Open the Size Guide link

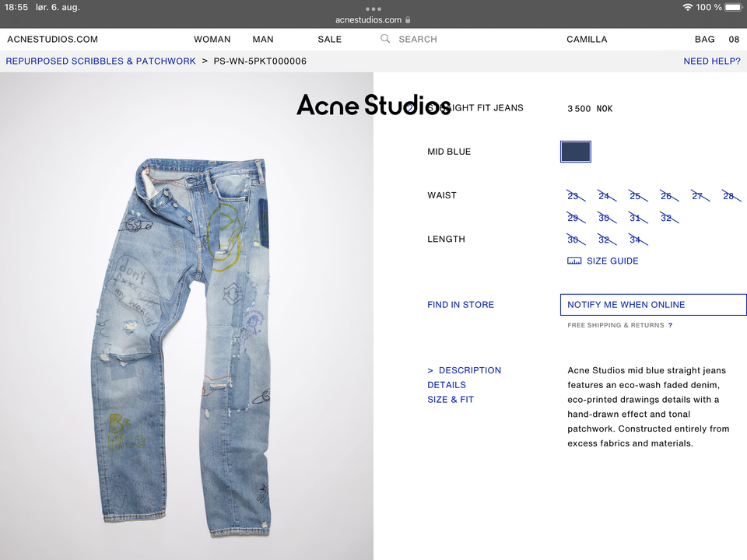pyautogui.click(x=612, y=261)
